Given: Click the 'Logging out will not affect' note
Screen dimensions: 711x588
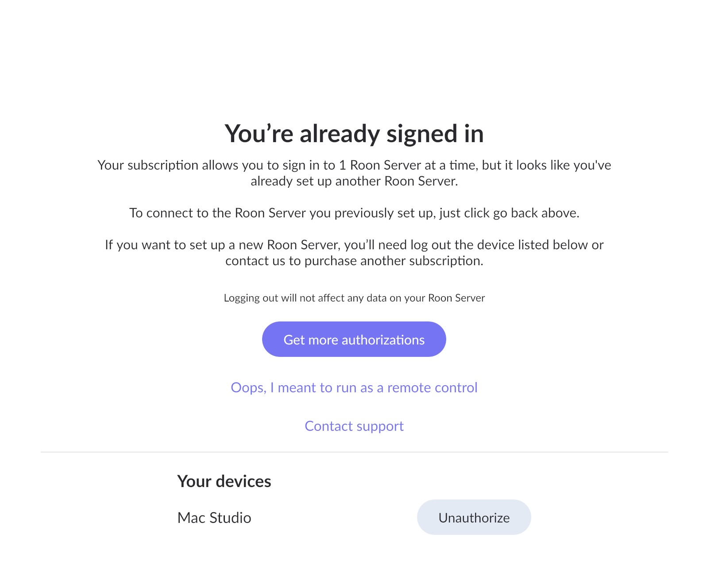Looking at the screenshot, I should [x=354, y=298].
